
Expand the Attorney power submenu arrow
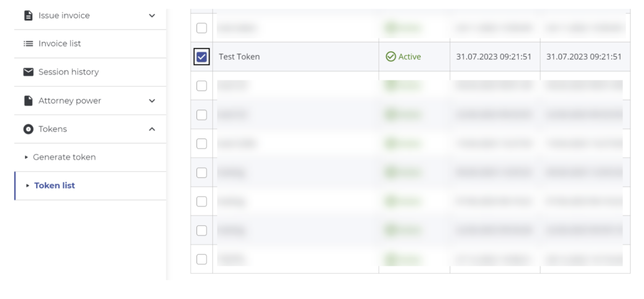152,101
